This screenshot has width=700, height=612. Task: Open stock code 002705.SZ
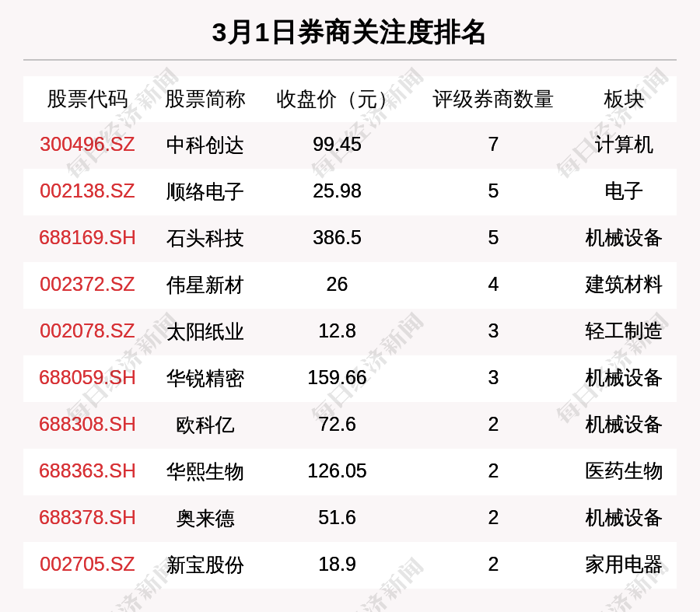87,565
